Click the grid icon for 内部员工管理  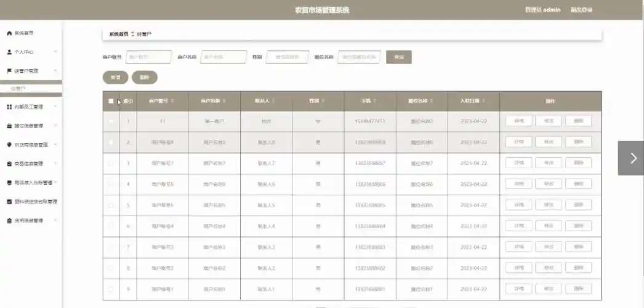pyautogui.click(x=9, y=107)
